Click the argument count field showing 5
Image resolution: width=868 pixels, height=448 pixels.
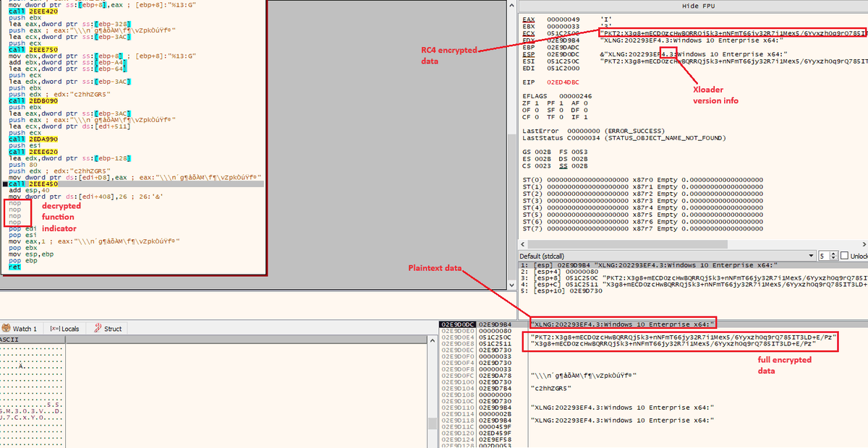tap(822, 256)
